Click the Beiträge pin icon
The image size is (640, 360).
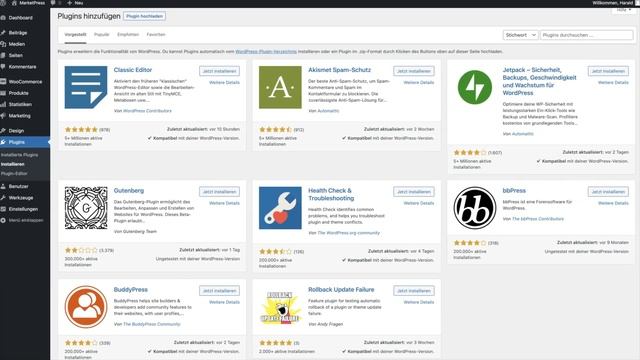coord(3,33)
